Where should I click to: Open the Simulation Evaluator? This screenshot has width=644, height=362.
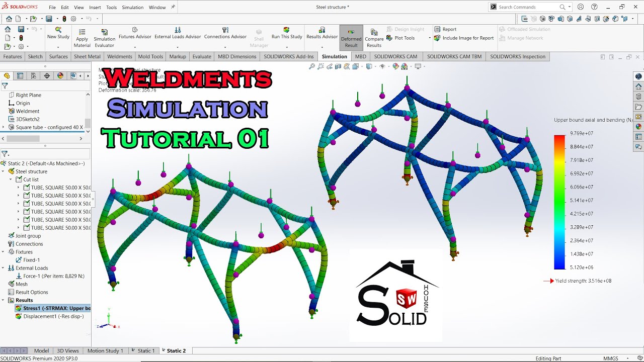[104, 38]
